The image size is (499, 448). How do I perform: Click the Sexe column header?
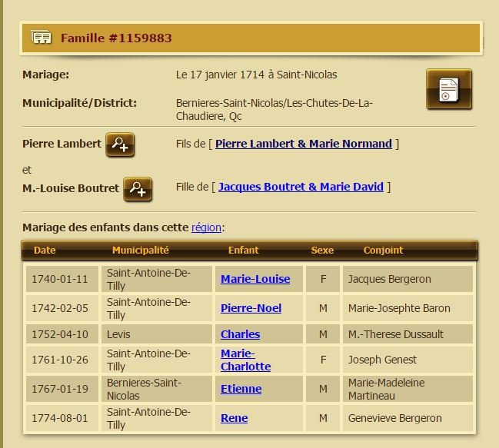[x=322, y=251]
